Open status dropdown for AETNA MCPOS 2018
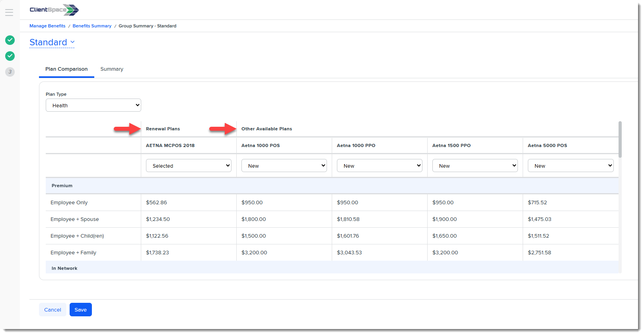The width and height of the screenshot is (644, 335). (x=189, y=166)
